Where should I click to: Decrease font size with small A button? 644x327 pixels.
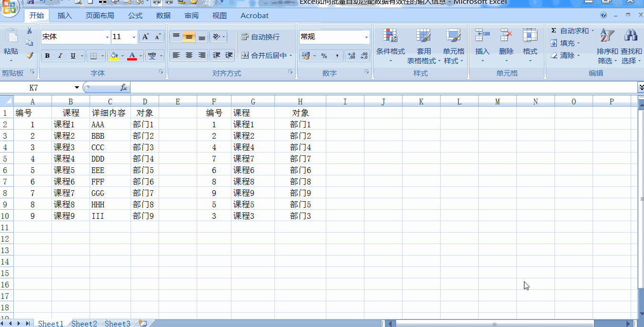pos(158,37)
